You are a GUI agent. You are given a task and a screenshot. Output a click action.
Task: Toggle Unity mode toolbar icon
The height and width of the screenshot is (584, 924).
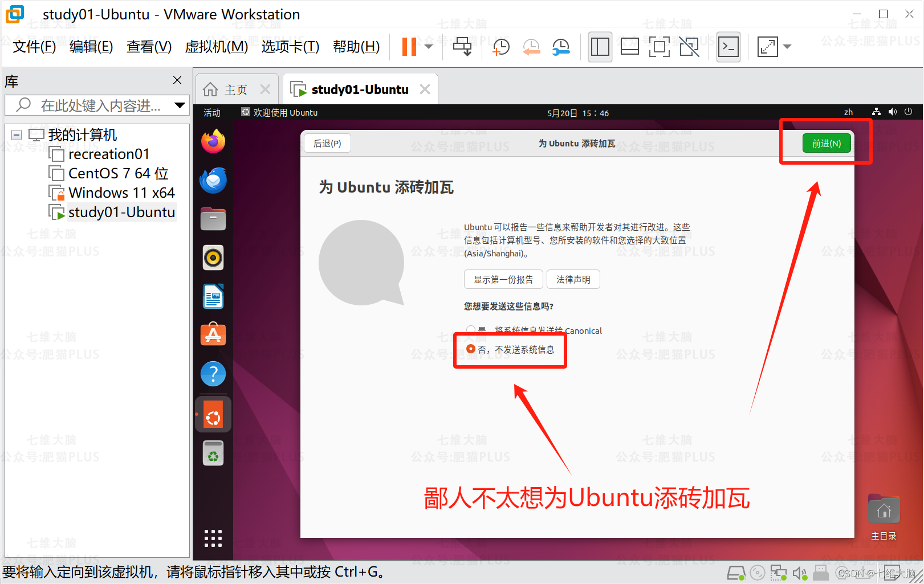[689, 47]
